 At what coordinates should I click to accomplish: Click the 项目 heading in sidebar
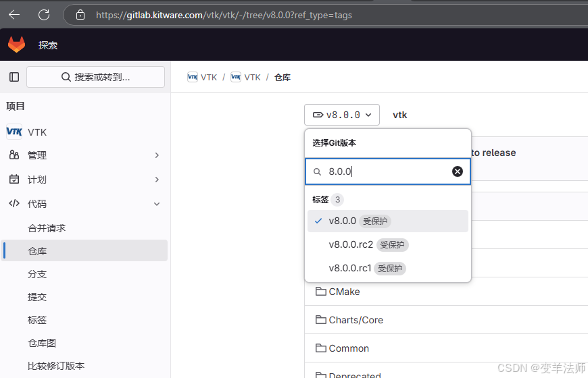tap(16, 106)
